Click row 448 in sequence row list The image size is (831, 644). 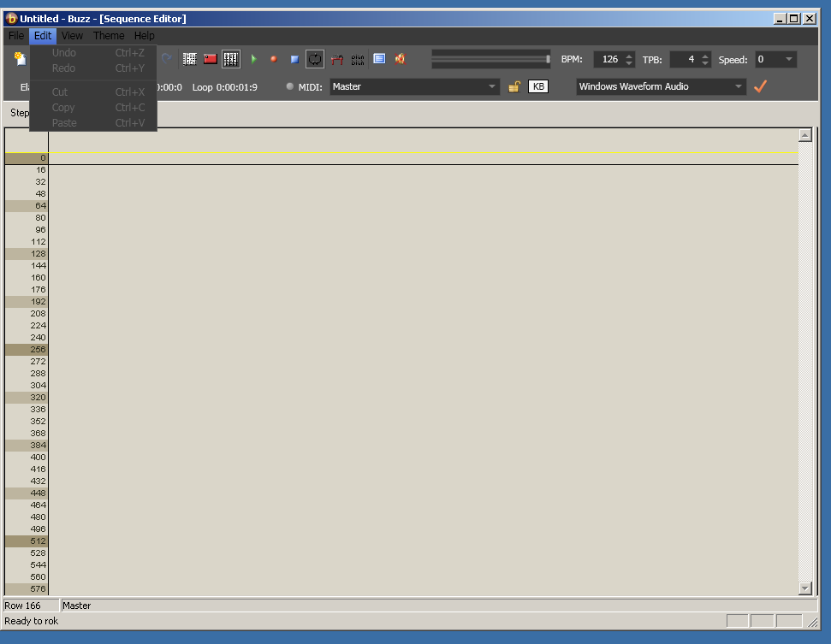click(27, 493)
